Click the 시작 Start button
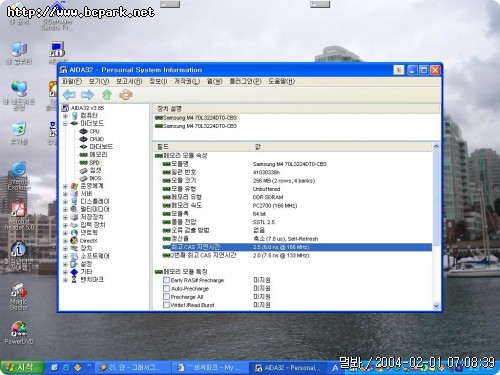Viewport: 500px width, 375px height. [22, 367]
